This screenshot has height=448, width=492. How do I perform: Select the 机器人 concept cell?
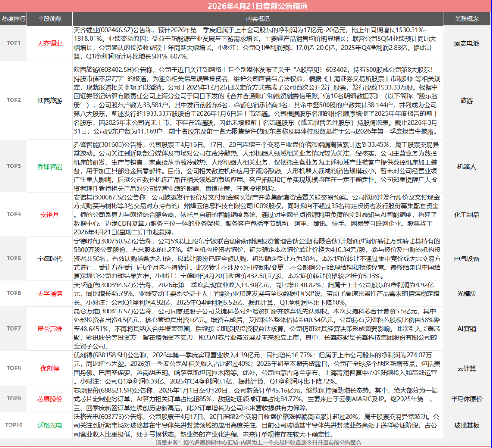click(466, 166)
